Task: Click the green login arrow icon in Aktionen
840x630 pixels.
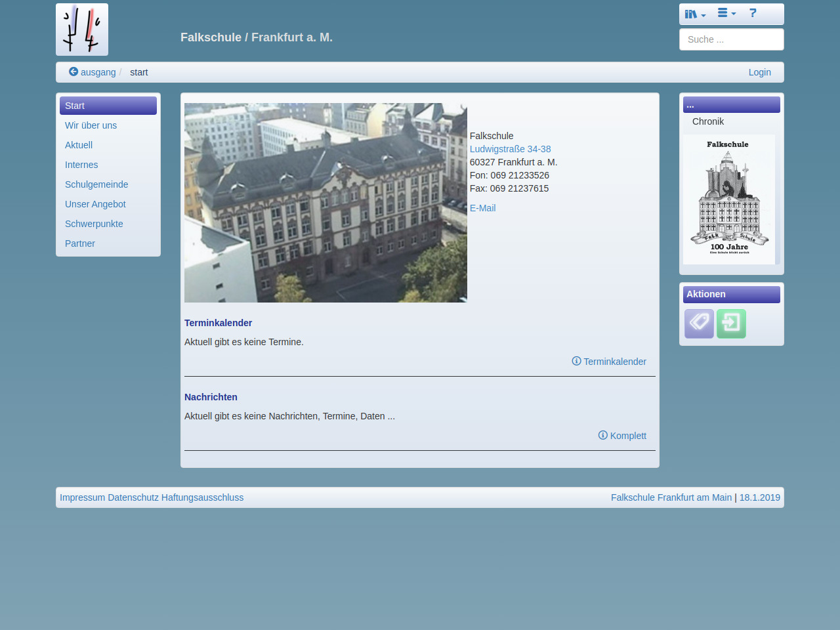Action: (731, 324)
